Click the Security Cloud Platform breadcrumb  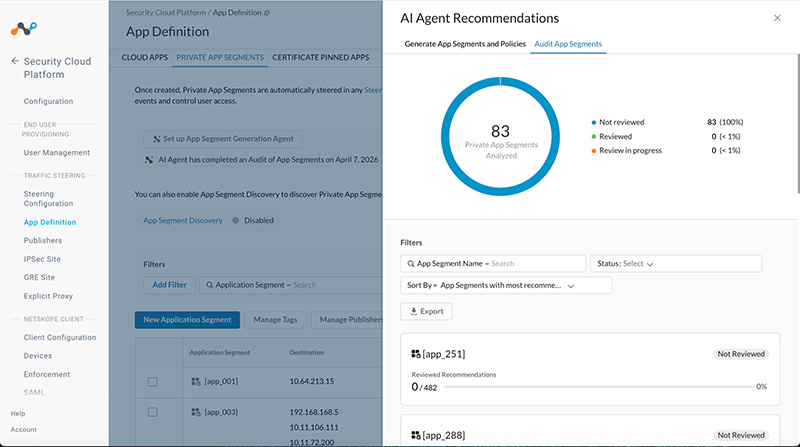(166, 13)
